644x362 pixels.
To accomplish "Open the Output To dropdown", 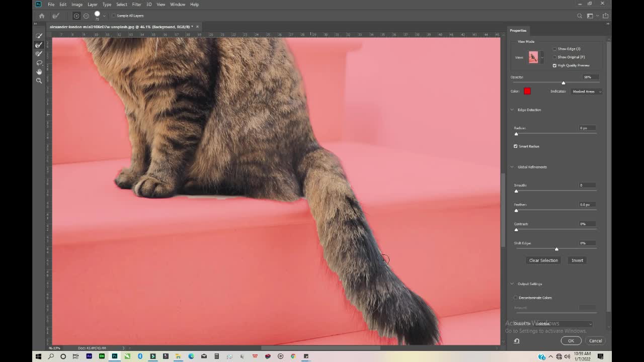I will click(x=563, y=324).
